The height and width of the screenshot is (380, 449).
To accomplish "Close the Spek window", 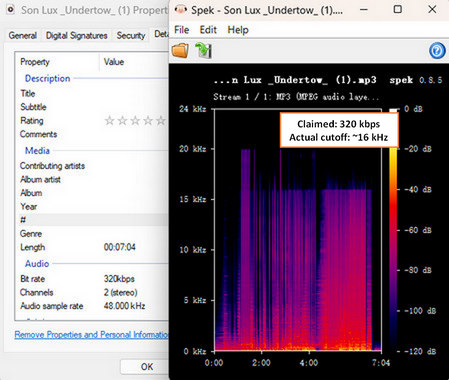I will pos(432,10).
